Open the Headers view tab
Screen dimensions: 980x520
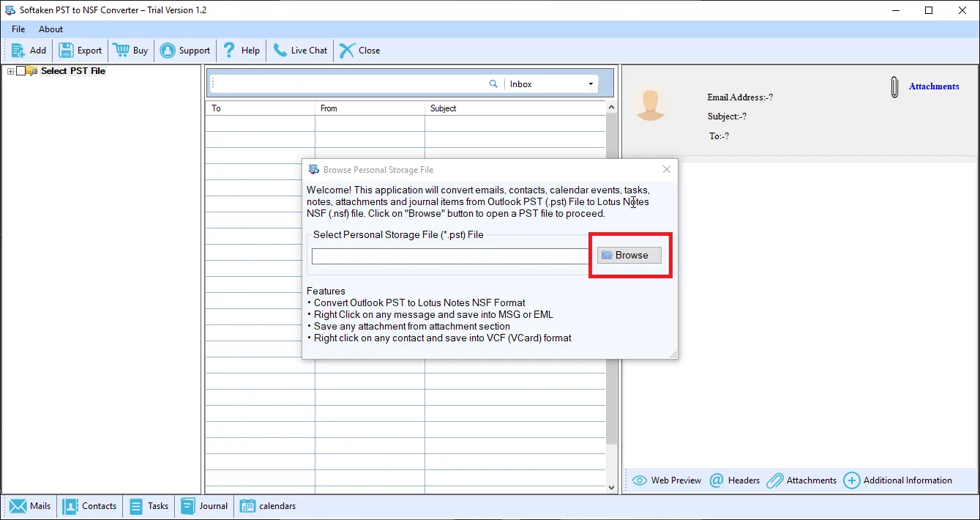(735, 480)
